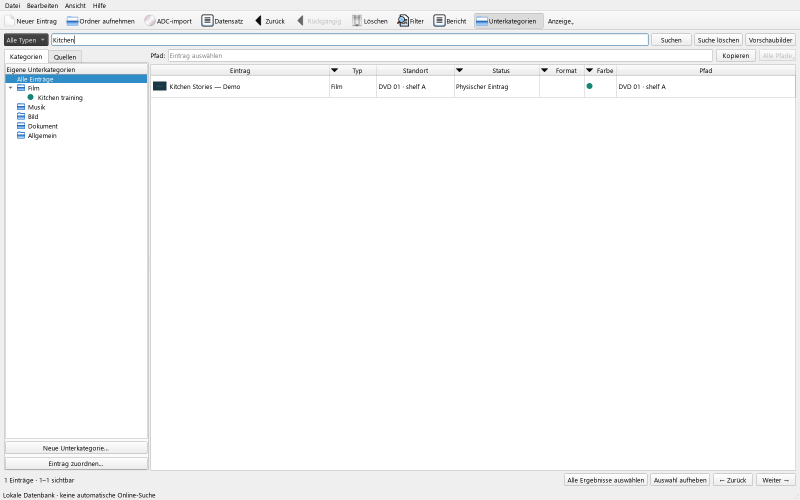Screen dimensions: 800x500
Task: Click Alle Ergebnisse auswählen
Action: pos(606,480)
